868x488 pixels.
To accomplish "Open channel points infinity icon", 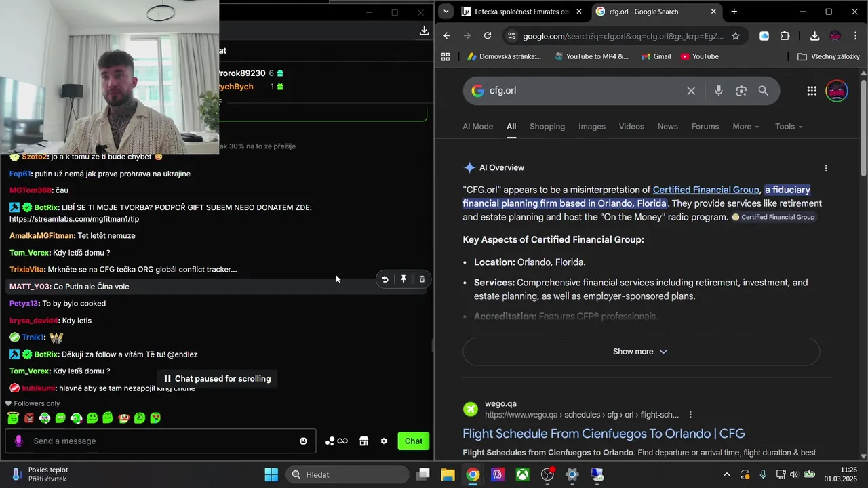I will (x=336, y=441).
